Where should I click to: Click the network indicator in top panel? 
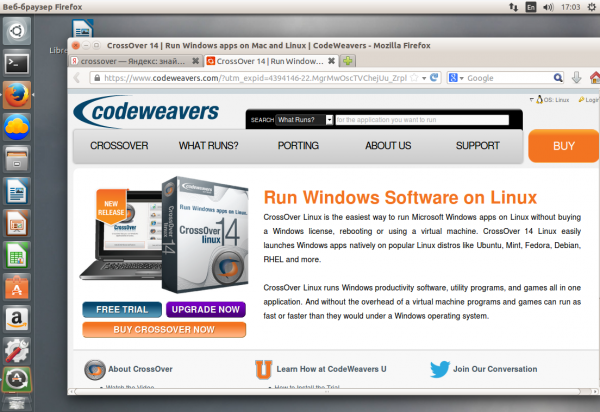(513, 7)
